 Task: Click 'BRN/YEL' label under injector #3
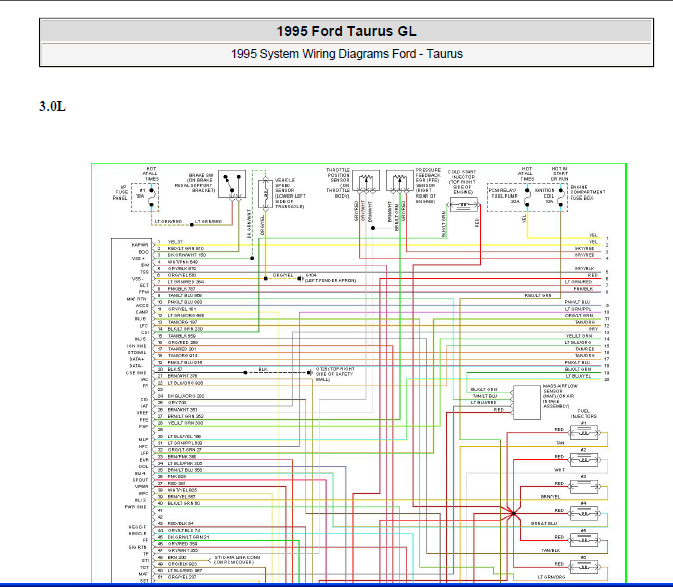click(551, 497)
